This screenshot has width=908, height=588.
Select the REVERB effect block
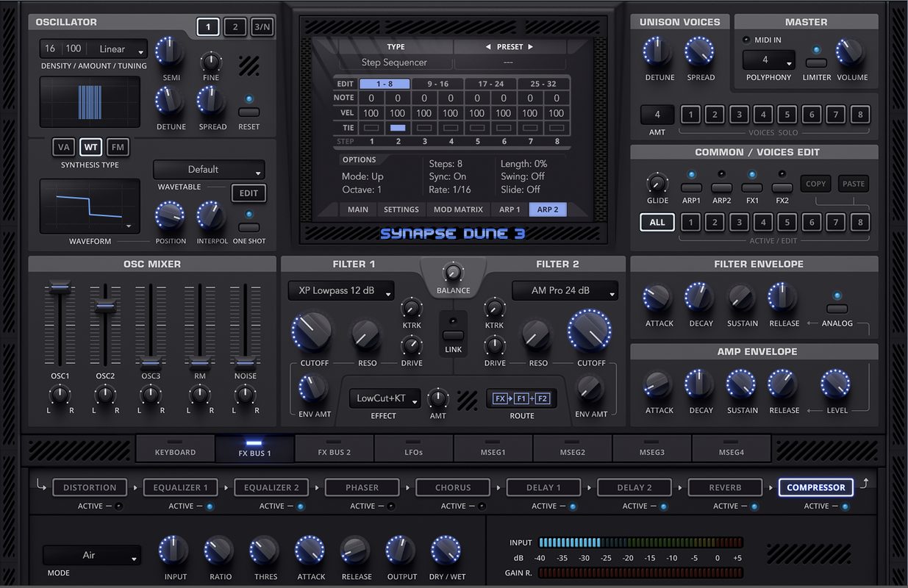tap(725, 487)
